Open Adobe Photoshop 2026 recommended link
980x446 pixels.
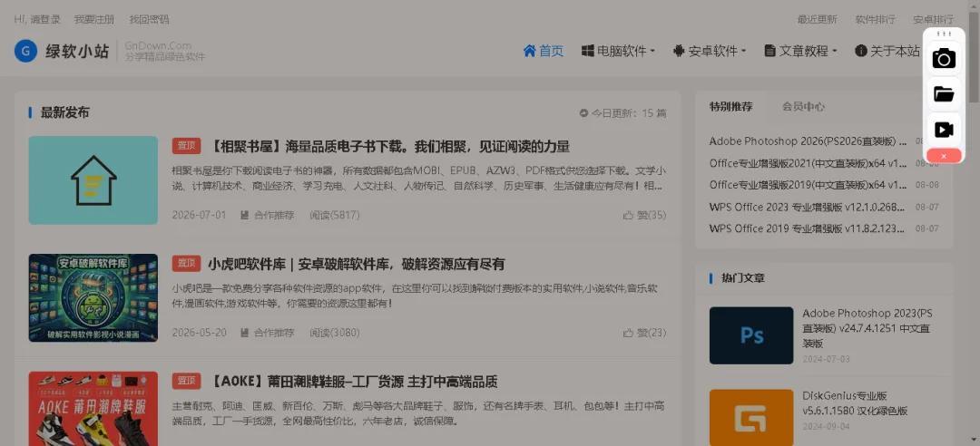click(808, 141)
